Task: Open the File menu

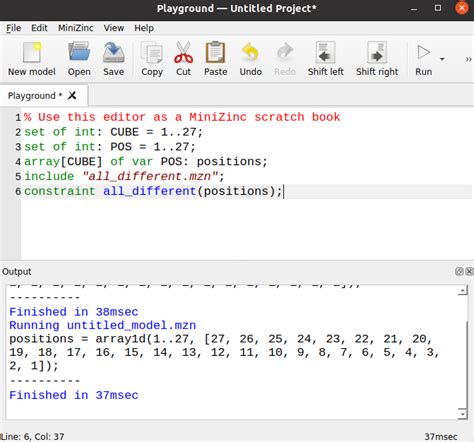Action: 14,28
